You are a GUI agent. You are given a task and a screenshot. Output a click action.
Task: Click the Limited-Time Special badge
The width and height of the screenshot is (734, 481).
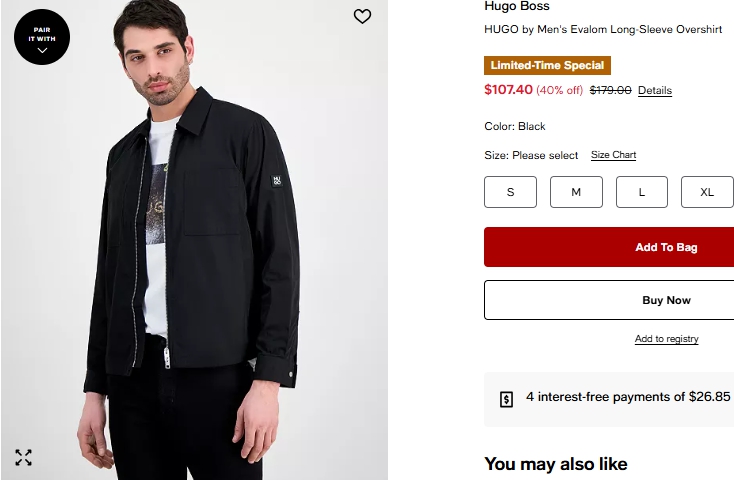[547, 66]
